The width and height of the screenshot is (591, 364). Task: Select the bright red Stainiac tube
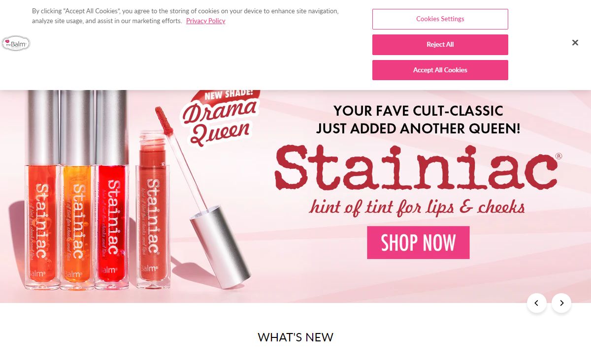coord(112,189)
